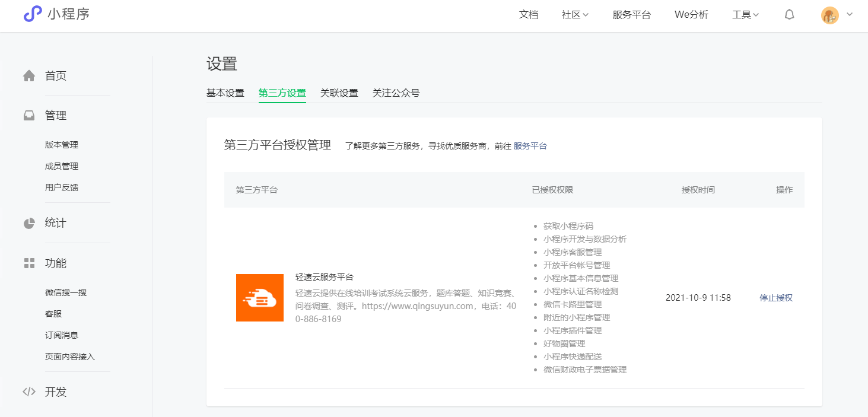Image resolution: width=868 pixels, height=417 pixels.
Task: Switch to the 关联设置 tab
Action: point(339,93)
